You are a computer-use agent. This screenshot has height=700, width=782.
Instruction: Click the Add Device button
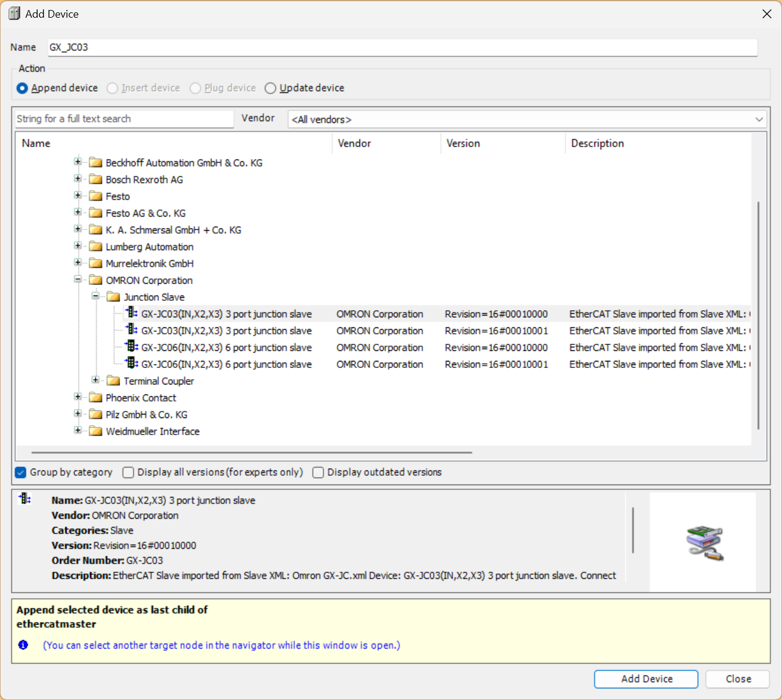pos(646,679)
